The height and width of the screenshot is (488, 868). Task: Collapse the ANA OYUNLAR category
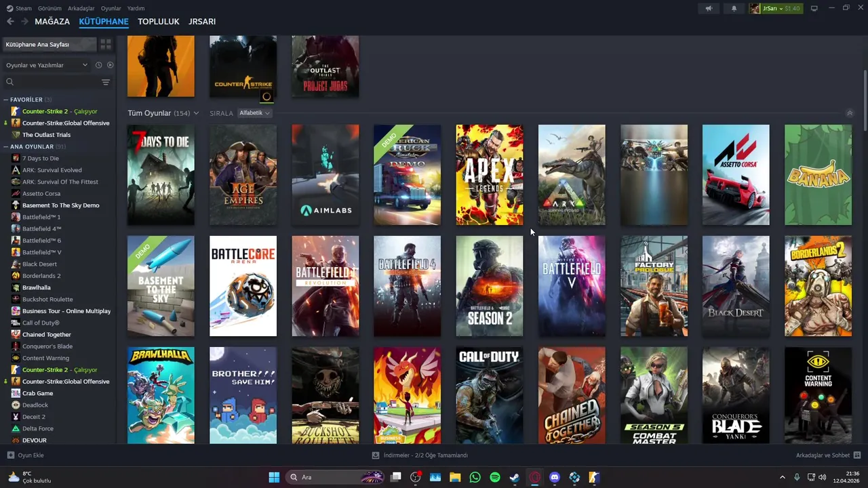[6, 146]
